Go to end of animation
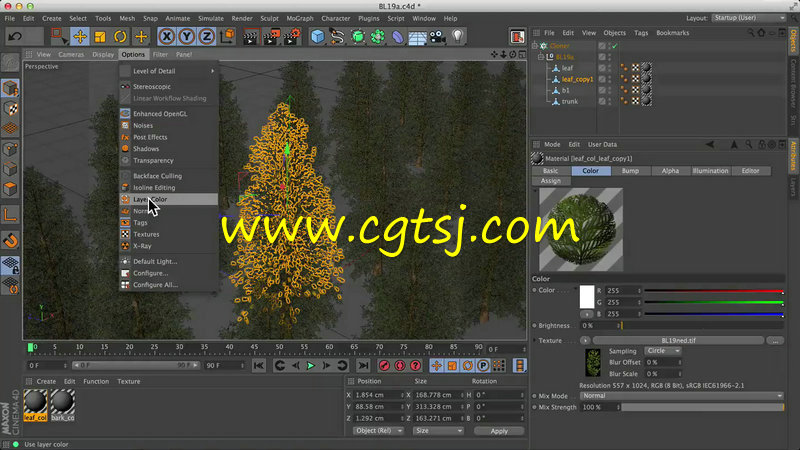The image size is (800, 450). pyautogui.click(x=363, y=365)
